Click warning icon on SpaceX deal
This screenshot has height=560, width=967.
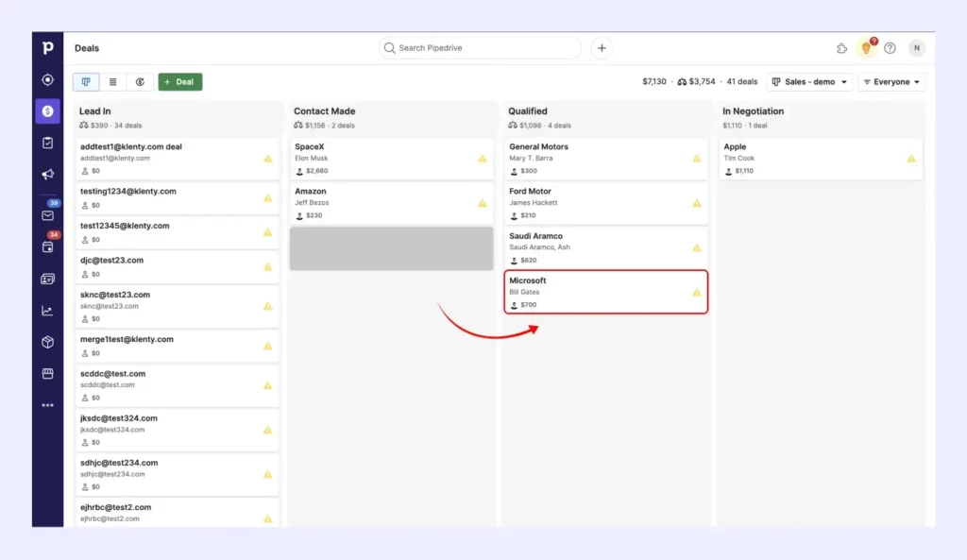(x=483, y=159)
